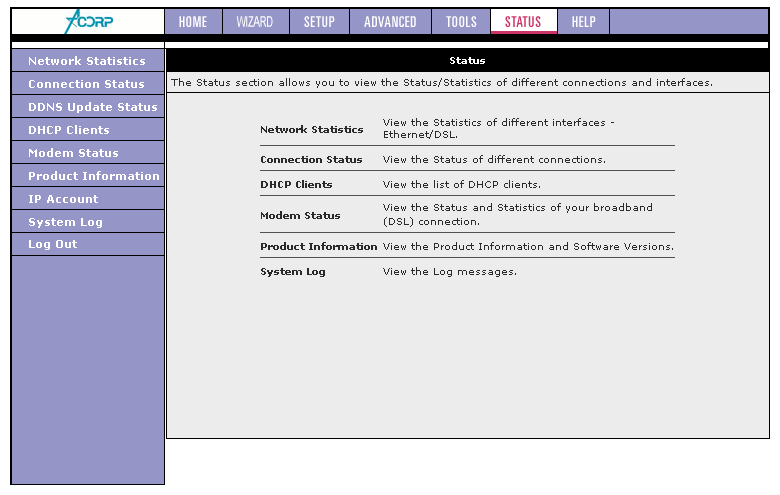The width and height of the screenshot is (780, 495).
Task: Click the broadband (DSL) connection description text
Action: [517, 214]
